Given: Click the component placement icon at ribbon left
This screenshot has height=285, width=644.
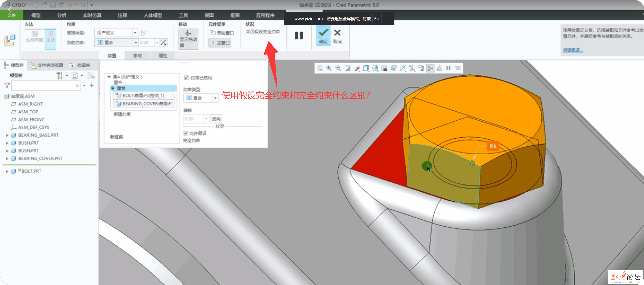Looking at the screenshot, I should [10, 40].
